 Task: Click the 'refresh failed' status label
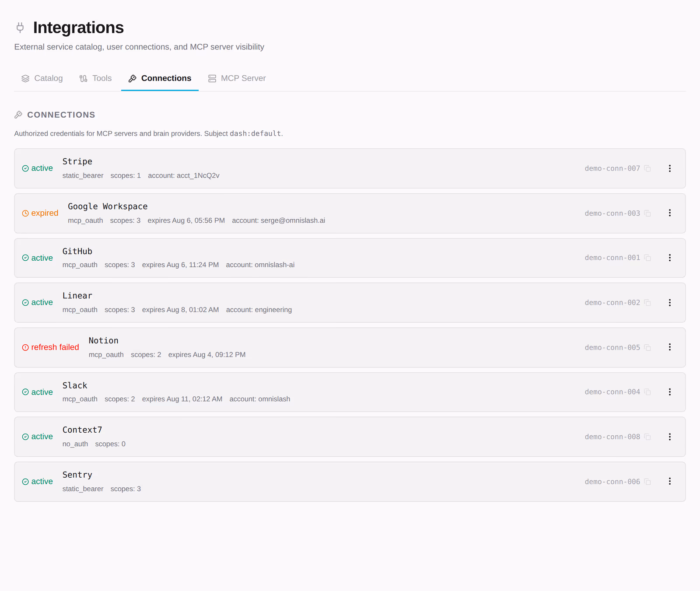coord(55,347)
